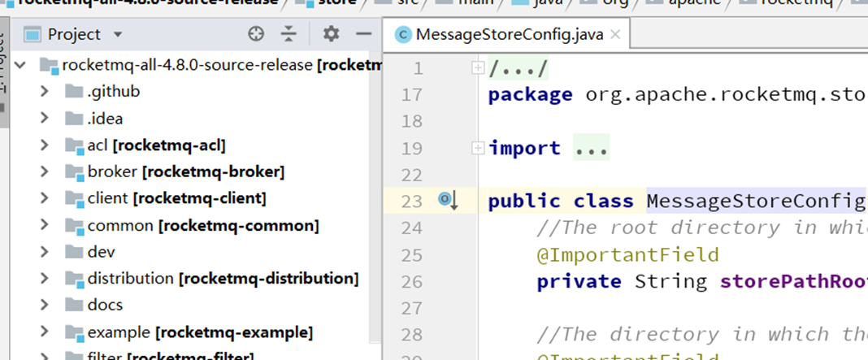The image size is (868, 360).
Task: Click the Project panel vertical scrollbar
Action: [375, 199]
